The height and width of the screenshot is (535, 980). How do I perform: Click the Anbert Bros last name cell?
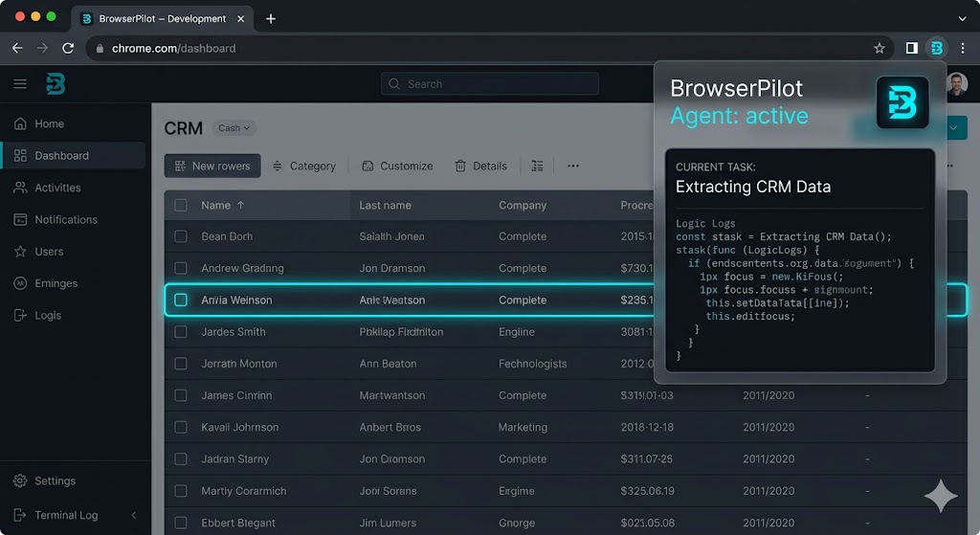tap(390, 428)
